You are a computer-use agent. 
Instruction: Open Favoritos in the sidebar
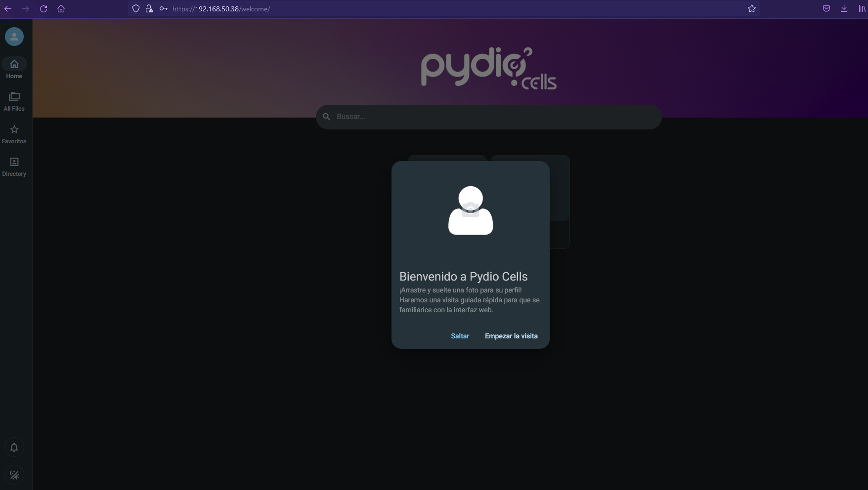click(x=14, y=134)
